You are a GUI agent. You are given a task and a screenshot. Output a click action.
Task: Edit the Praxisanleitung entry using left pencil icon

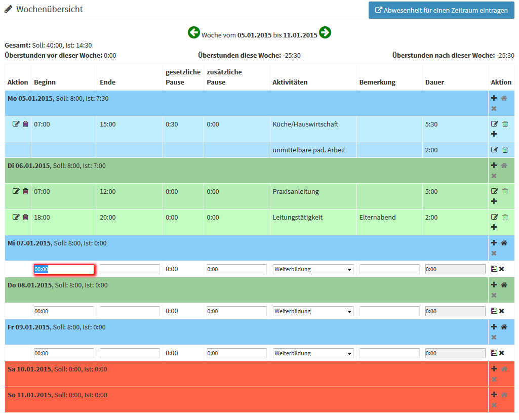16,191
